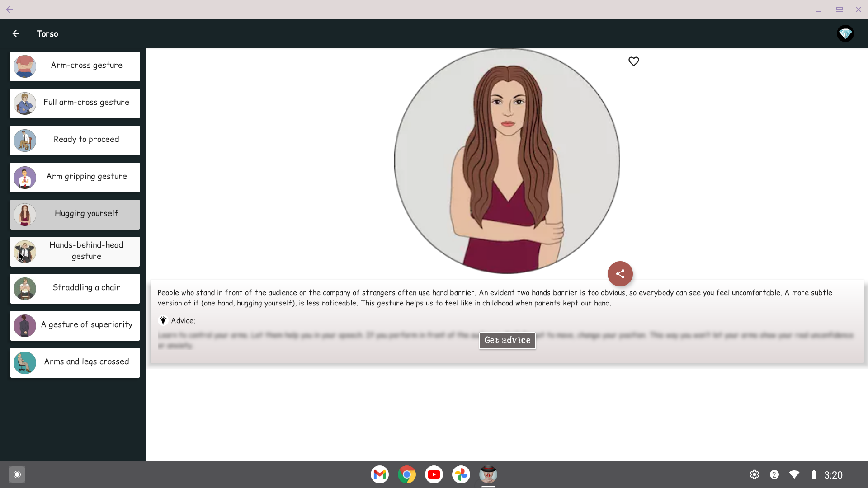Click the 3:20 clock
868x488 pixels.
[833, 475]
